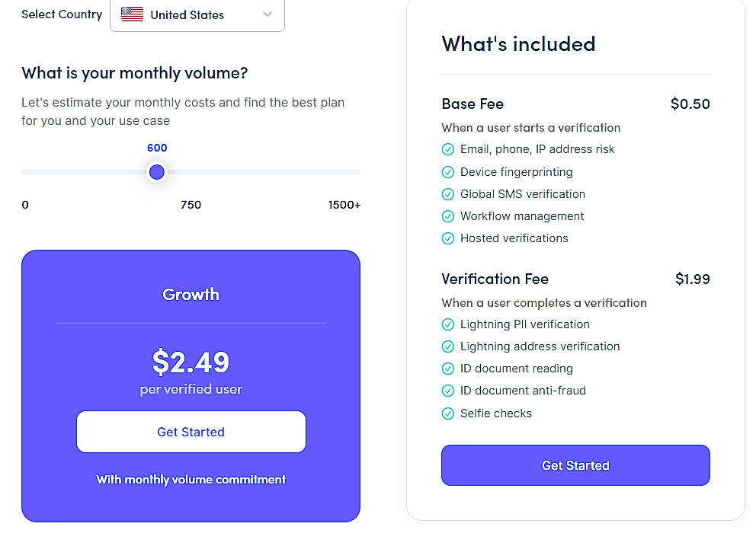Screen dimensions: 756x533
Task: Click the $2.49 per verified user price
Action: 191,364
